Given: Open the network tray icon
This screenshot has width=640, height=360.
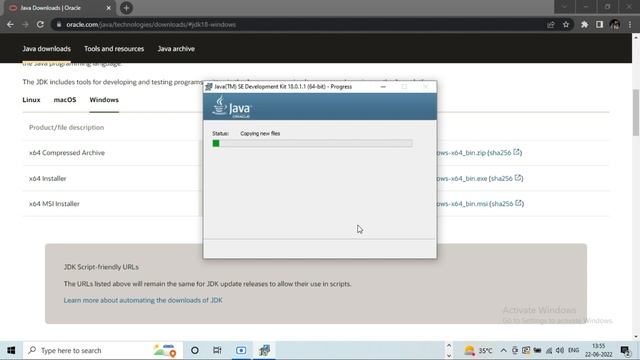Looking at the screenshot, I should [549, 350].
